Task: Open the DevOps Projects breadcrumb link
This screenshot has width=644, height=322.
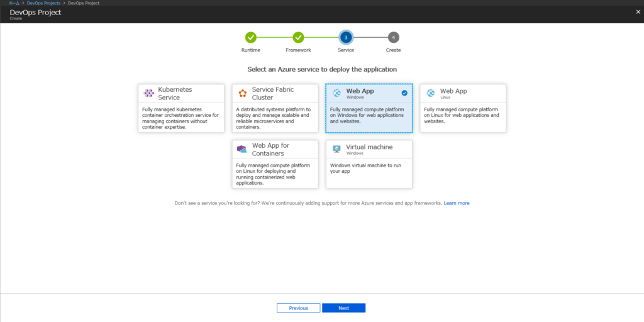Action: 43,3
